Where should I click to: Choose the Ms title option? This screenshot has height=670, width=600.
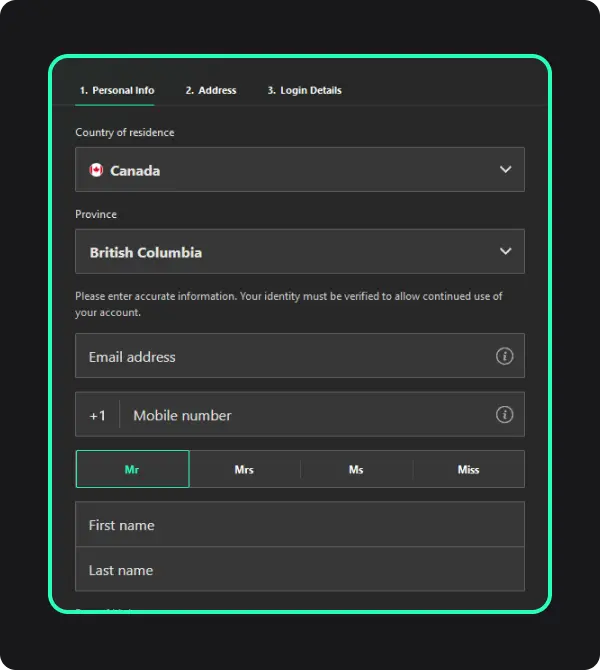[356, 469]
